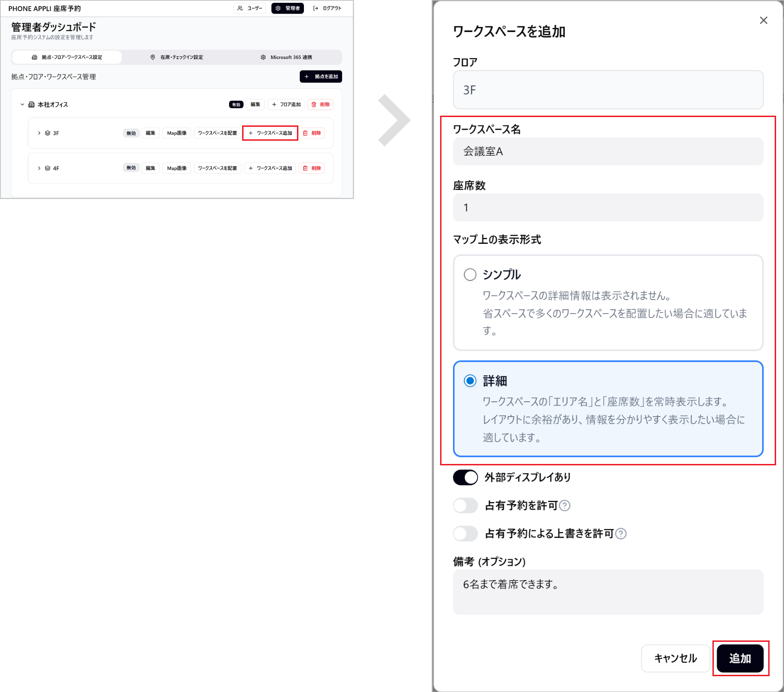The image size is (784, 692).
Task: Click the layers icon next to 3F
Action: (x=47, y=133)
